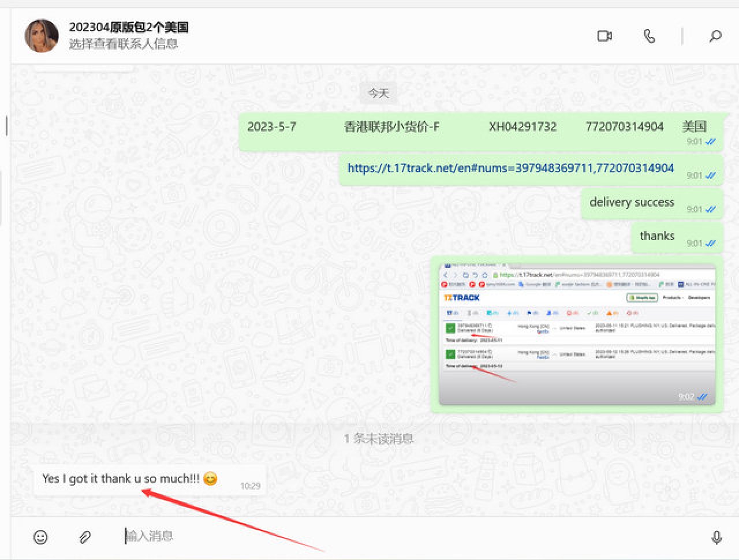Start a video call with the contact
The height and width of the screenshot is (560, 739).
[x=604, y=36]
